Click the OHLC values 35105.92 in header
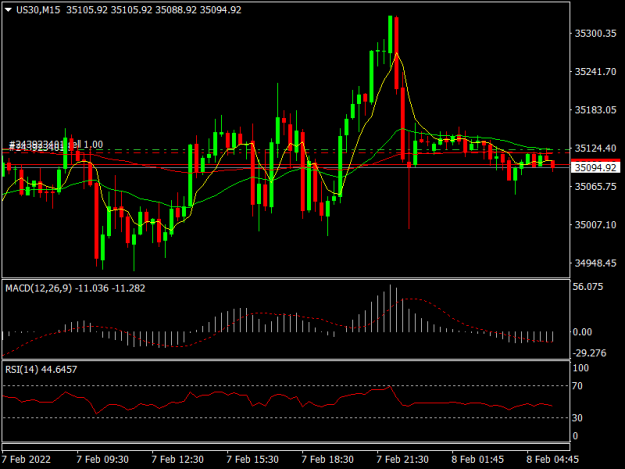Image resolution: width=625 pixels, height=469 pixels. (x=153, y=10)
